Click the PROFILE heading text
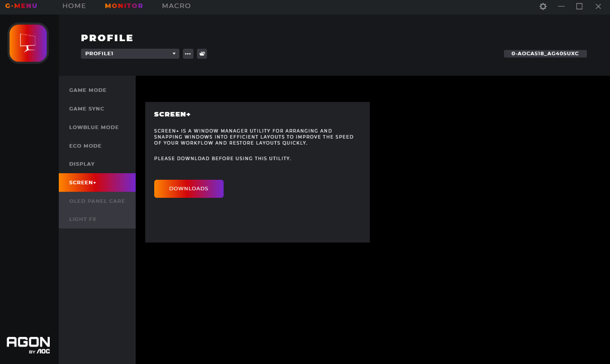This screenshot has width=610, height=364. tap(107, 38)
